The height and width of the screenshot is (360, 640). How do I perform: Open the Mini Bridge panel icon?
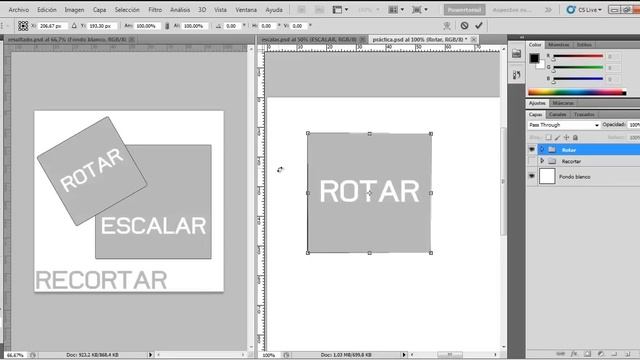[x=516, y=54]
